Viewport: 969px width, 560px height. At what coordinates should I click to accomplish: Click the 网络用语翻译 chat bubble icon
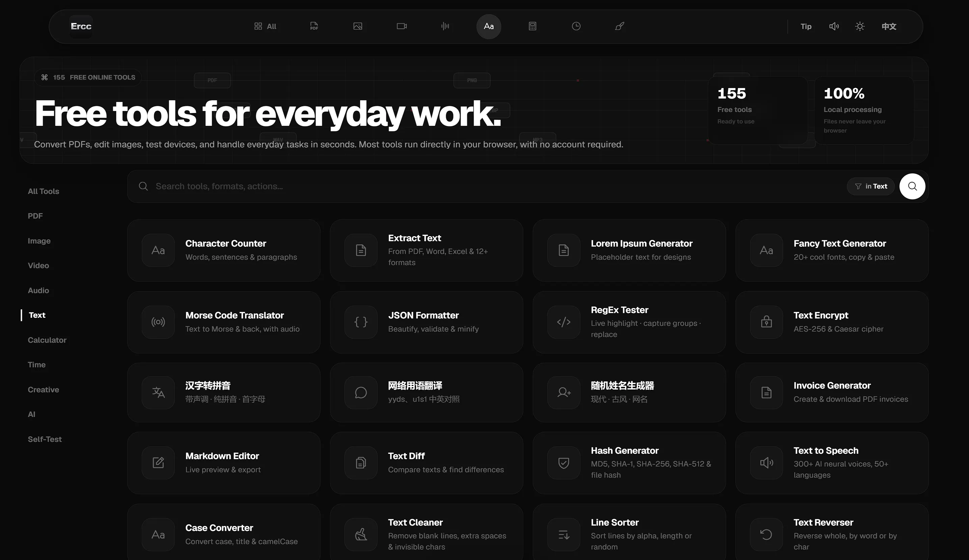pyautogui.click(x=360, y=392)
